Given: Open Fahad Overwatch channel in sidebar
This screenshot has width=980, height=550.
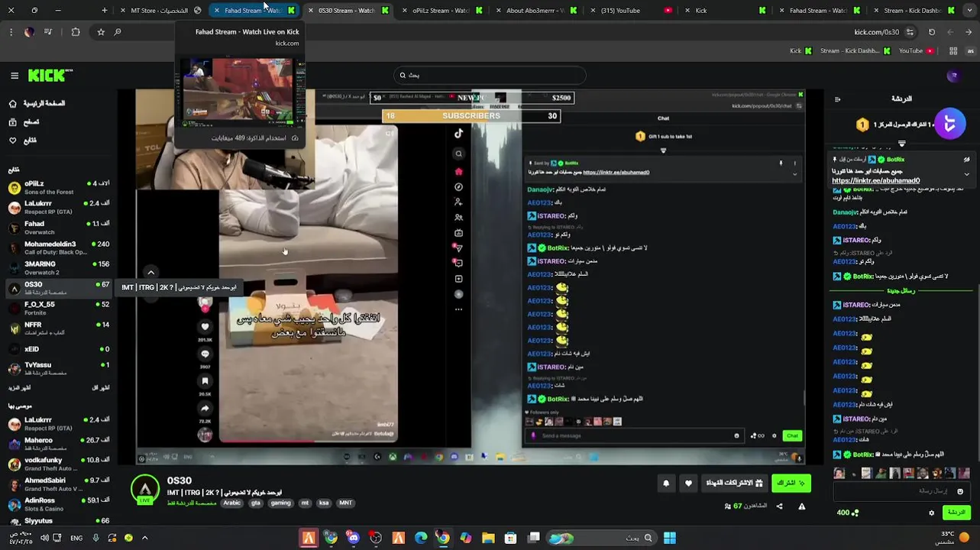Looking at the screenshot, I should [x=59, y=228].
